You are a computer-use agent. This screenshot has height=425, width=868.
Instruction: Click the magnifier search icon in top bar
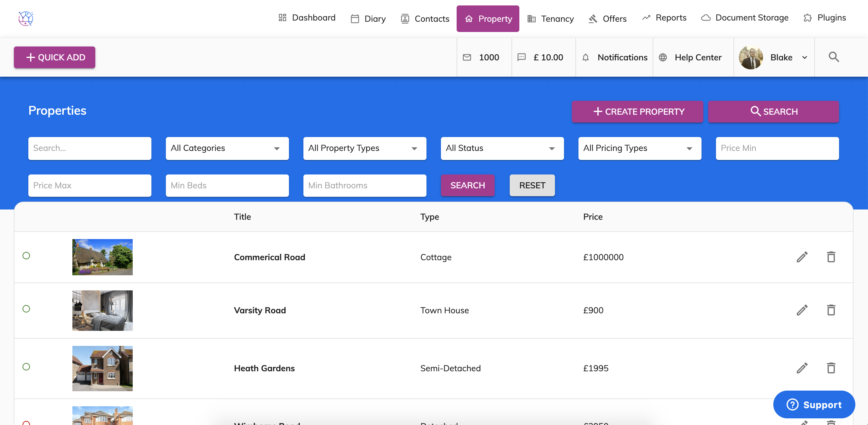tap(834, 57)
